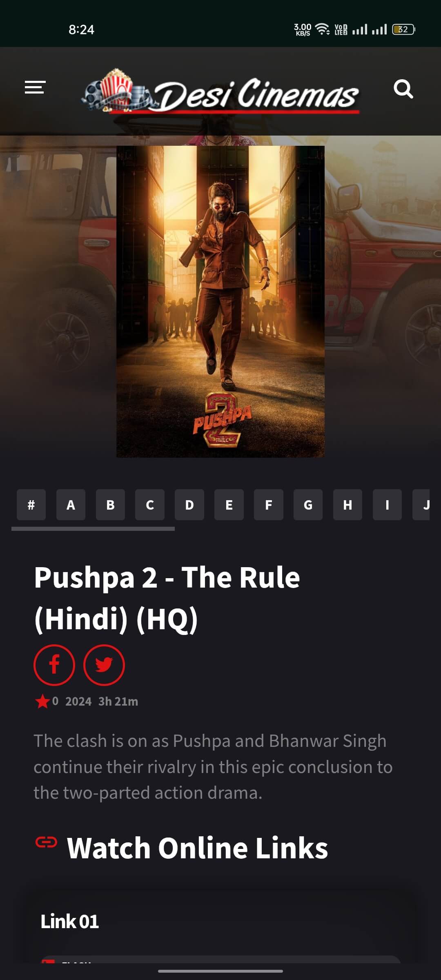Image resolution: width=441 pixels, height=980 pixels.
Task: Select the letter A filter
Action: pyautogui.click(x=71, y=505)
